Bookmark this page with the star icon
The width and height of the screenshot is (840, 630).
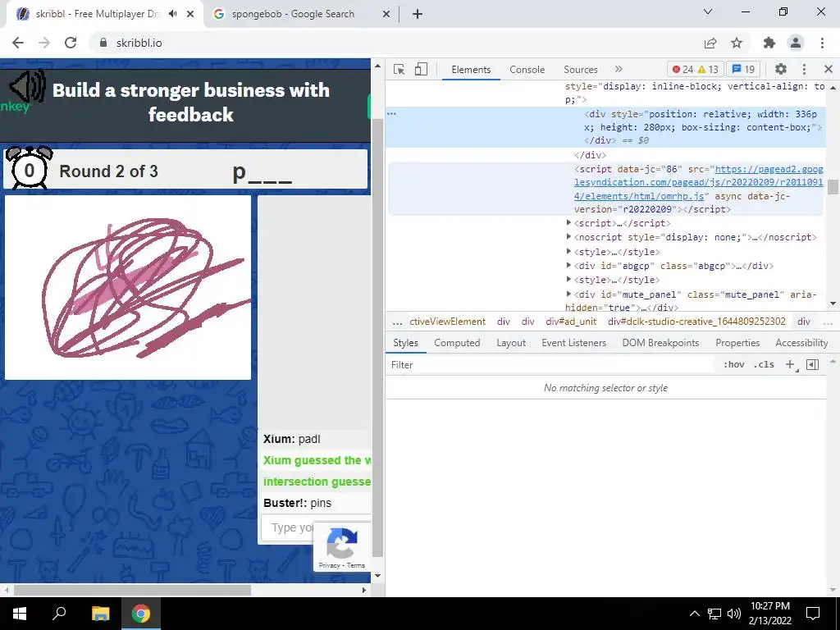point(737,43)
